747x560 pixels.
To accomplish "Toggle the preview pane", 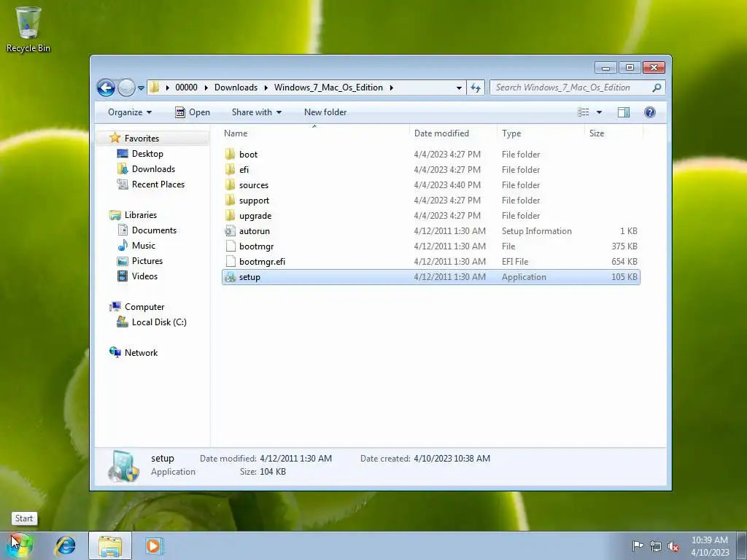I will click(x=624, y=112).
